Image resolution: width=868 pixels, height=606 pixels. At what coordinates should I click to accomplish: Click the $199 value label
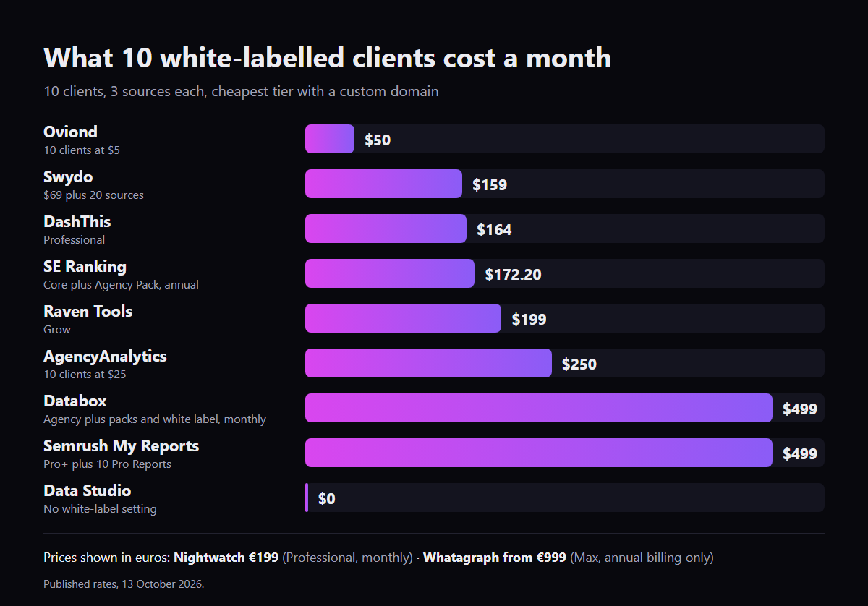click(529, 320)
